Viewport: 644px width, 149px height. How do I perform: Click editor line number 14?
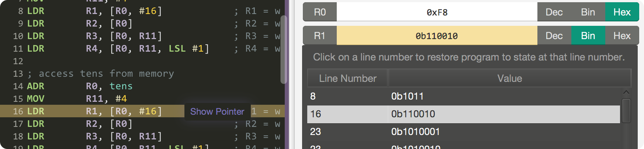[x=18, y=86]
